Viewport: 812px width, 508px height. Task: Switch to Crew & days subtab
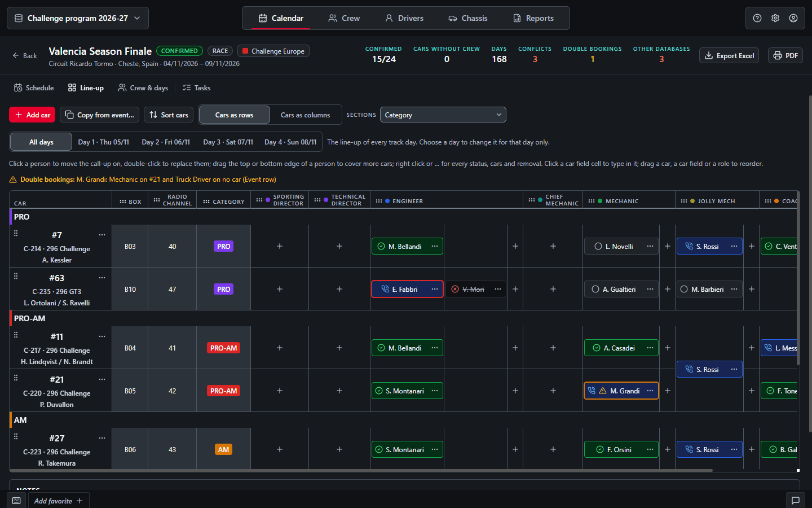tap(143, 87)
